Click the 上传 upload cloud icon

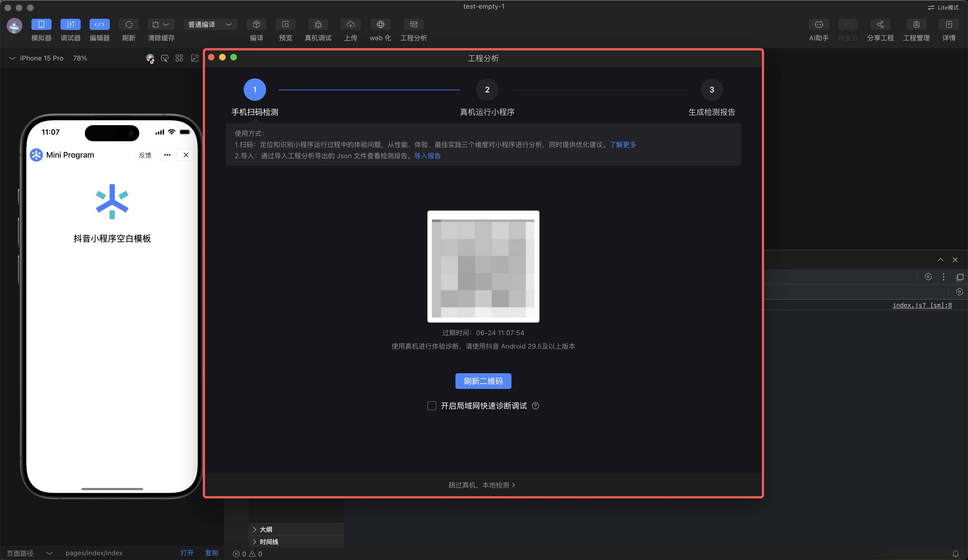click(350, 25)
